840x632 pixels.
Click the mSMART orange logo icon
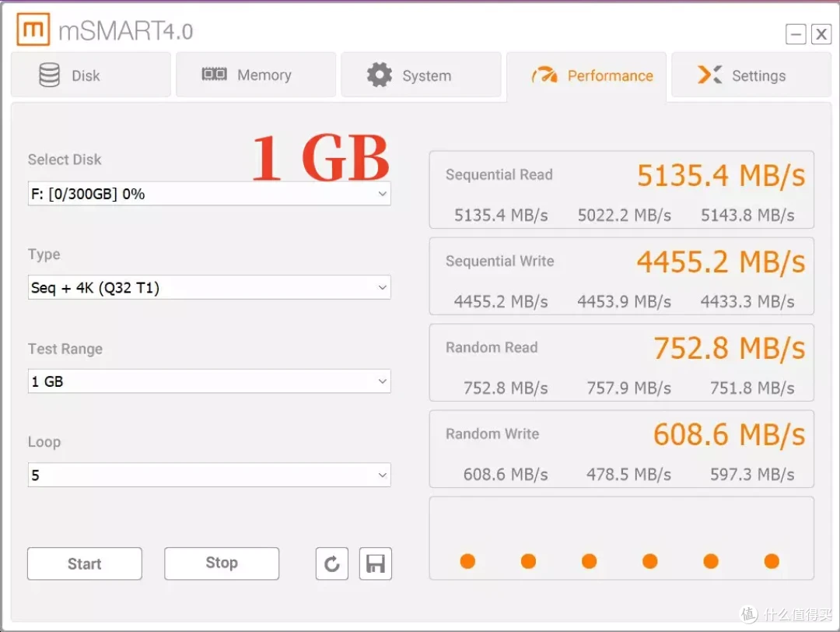click(x=33, y=29)
